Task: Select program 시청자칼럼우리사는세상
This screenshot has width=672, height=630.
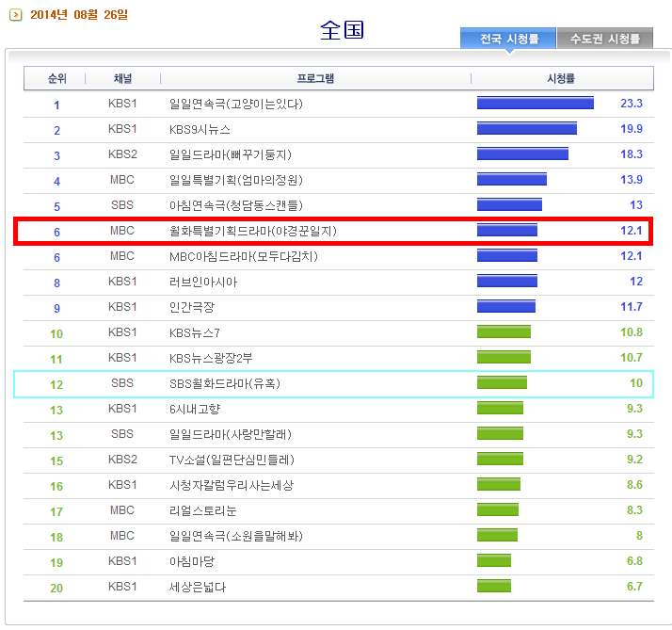Action: pyautogui.click(x=232, y=485)
